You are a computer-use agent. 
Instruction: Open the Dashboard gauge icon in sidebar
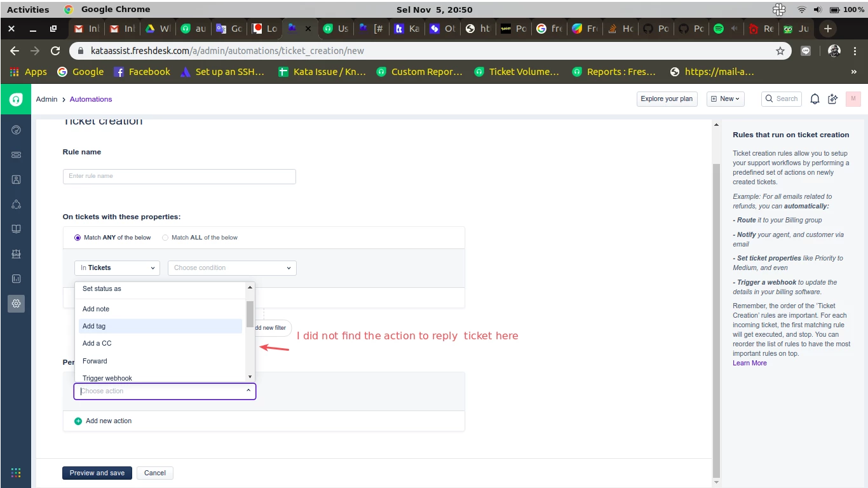click(x=17, y=130)
